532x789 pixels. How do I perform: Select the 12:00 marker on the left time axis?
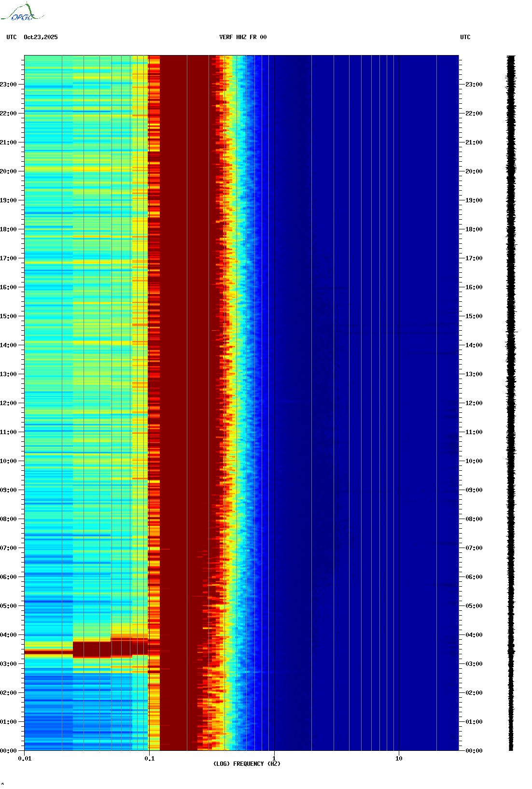[8, 403]
